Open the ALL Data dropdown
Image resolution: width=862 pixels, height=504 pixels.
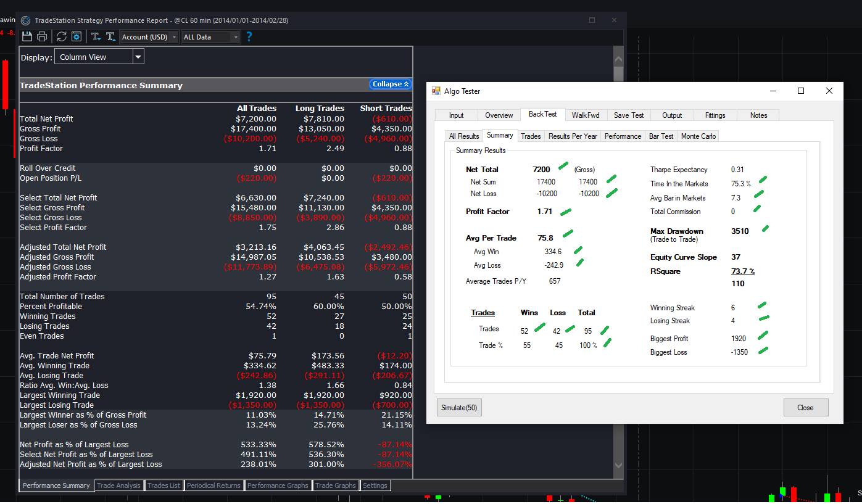click(x=210, y=37)
